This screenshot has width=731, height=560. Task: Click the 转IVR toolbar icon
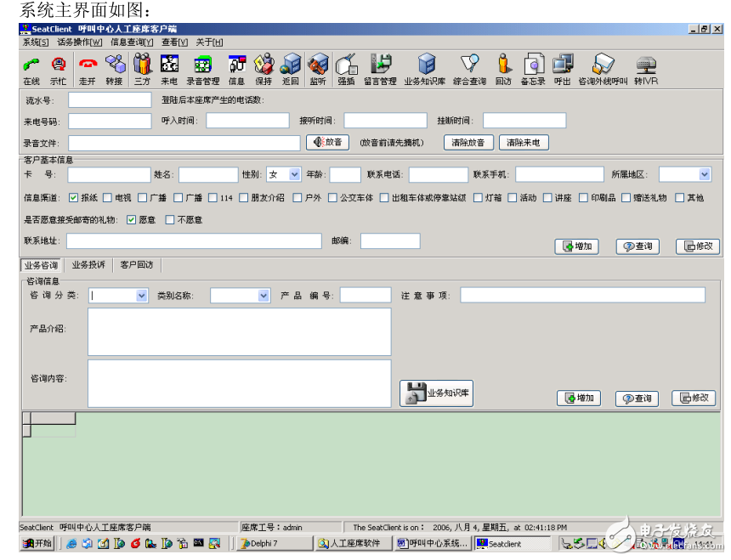(x=646, y=69)
